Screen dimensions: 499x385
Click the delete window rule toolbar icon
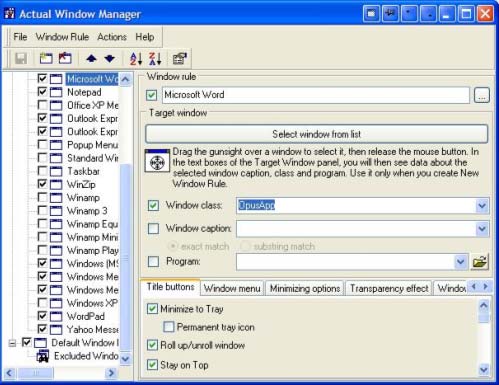[x=65, y=58]
